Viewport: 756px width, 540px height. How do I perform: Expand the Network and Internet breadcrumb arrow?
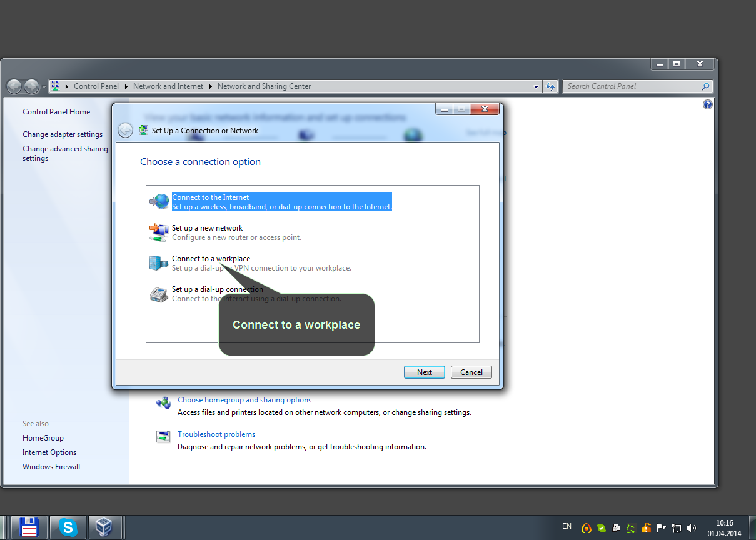point(211,86)
